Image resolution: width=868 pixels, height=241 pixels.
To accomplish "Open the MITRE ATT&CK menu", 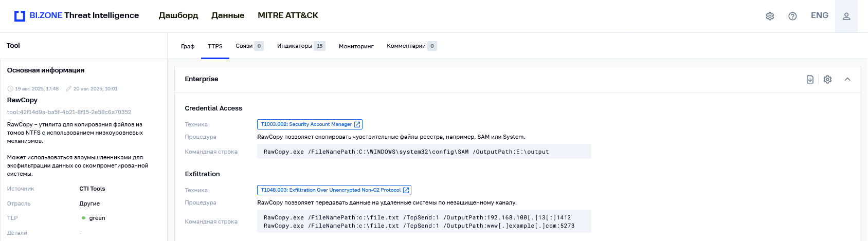I will click(x=288, y=15).
